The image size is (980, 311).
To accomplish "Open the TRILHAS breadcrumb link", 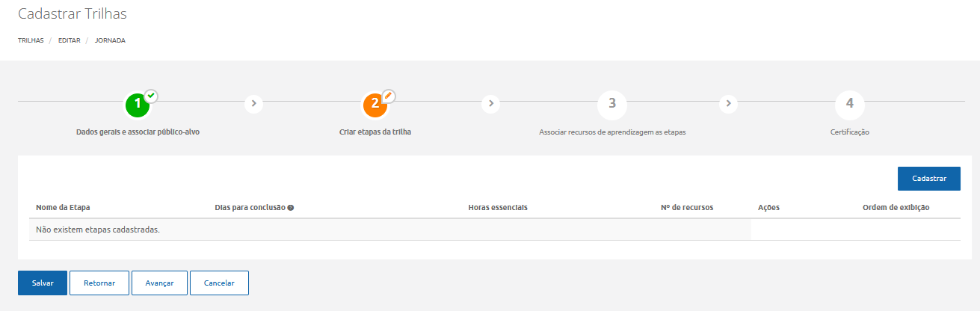I will (x=31, y=40).
